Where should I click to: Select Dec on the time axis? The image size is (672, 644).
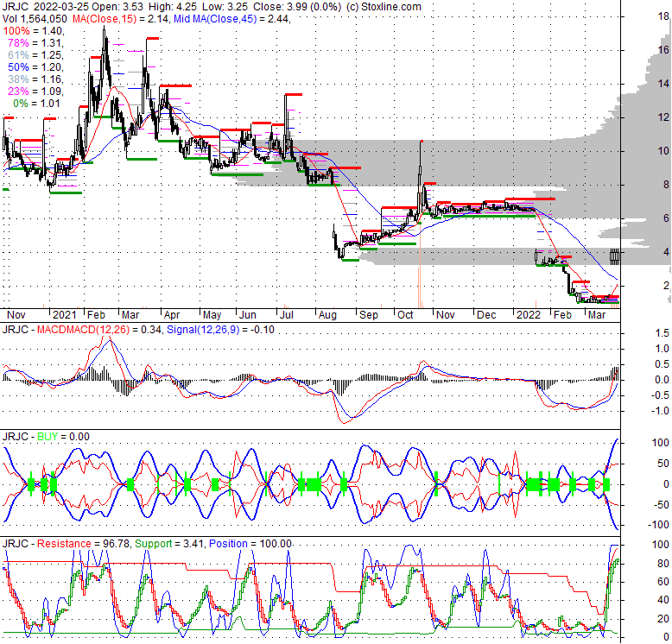485,316
